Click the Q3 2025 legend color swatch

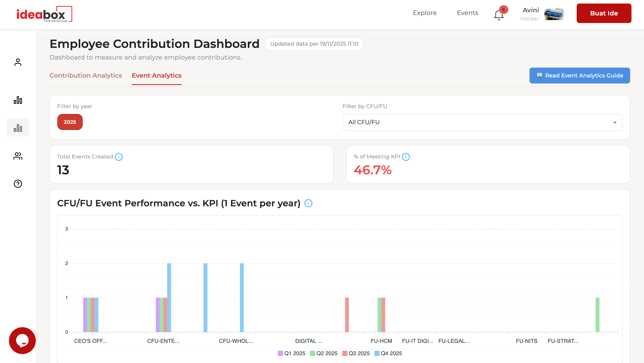pyautogui.click(x=345, y=353)
